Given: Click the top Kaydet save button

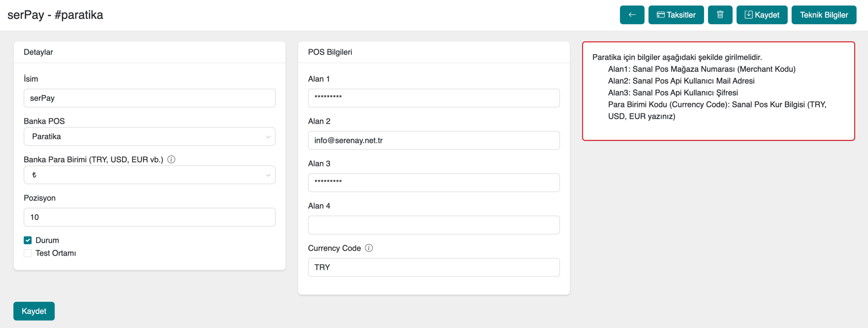Looking at the screenshot, I should (x=761, y=15).
